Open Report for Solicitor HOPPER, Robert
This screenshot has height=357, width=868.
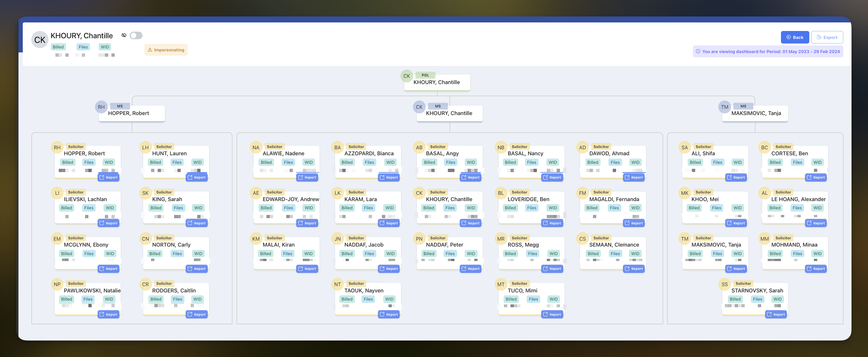click(x=108, y=177)
